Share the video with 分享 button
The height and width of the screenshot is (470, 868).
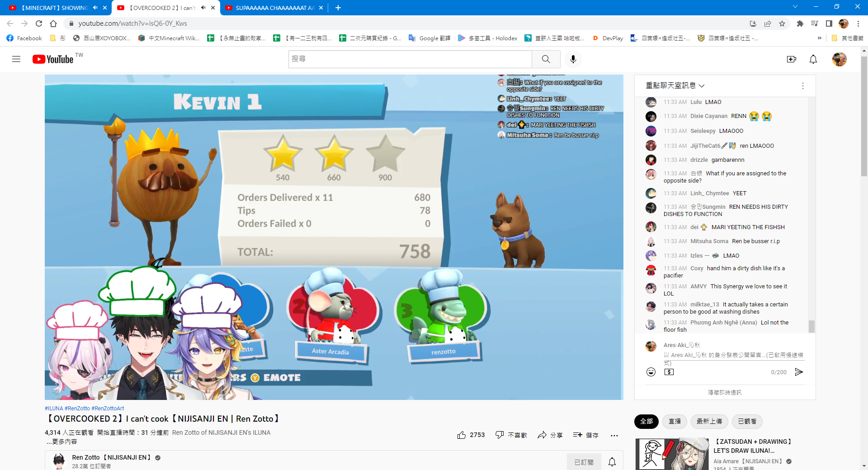(x=550, y=435)
